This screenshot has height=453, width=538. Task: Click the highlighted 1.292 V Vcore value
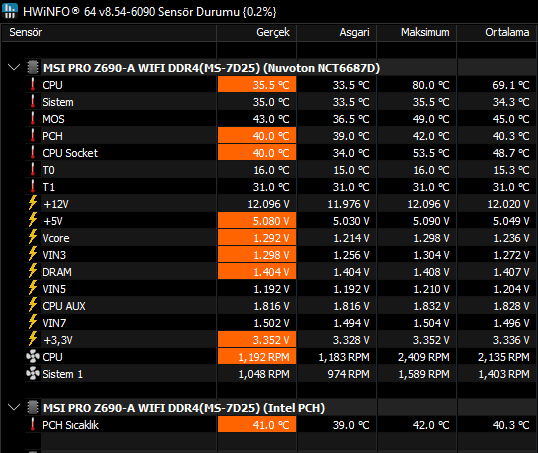(x=257, y=237)
